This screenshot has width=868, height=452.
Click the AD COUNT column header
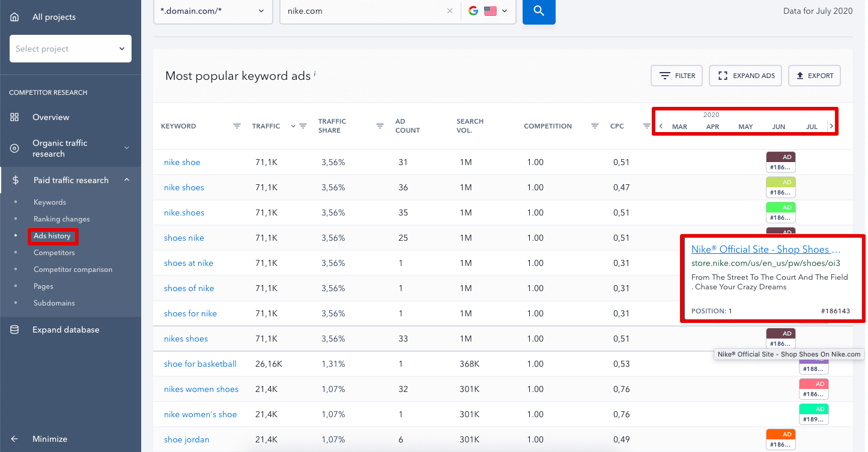407,126
